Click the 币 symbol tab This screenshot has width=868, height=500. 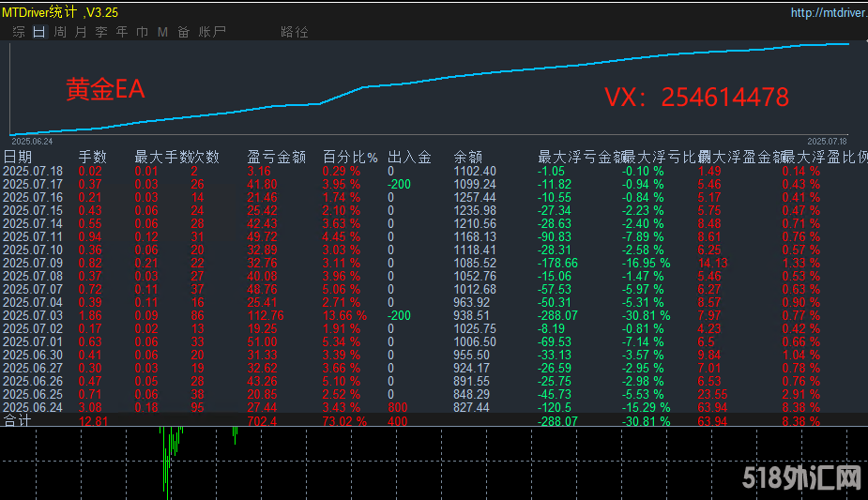point(143,32)
